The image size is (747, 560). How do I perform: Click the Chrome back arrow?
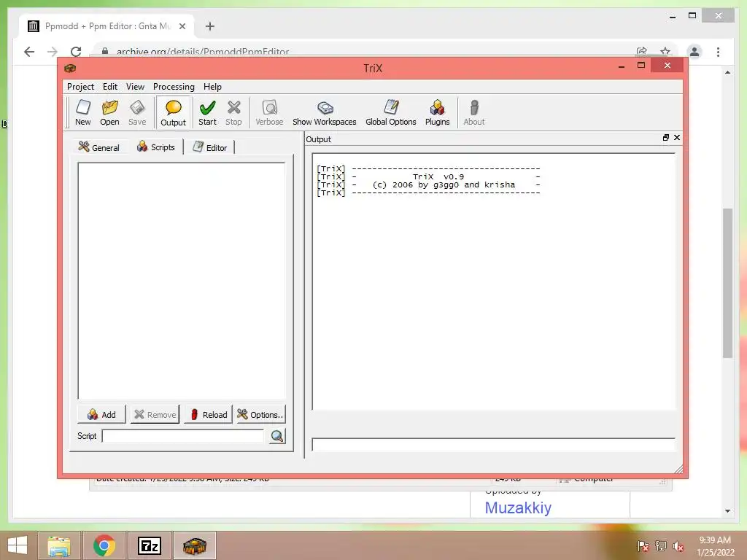[29, 52]
